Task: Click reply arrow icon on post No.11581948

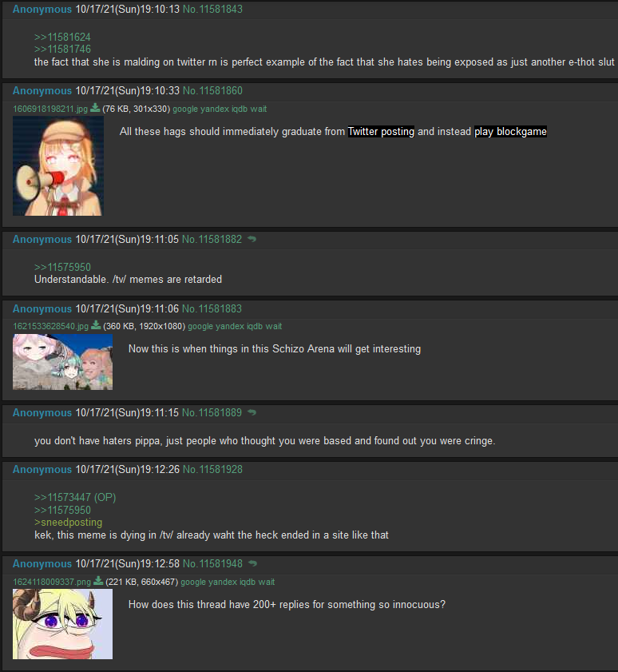Action: [252, 563]
